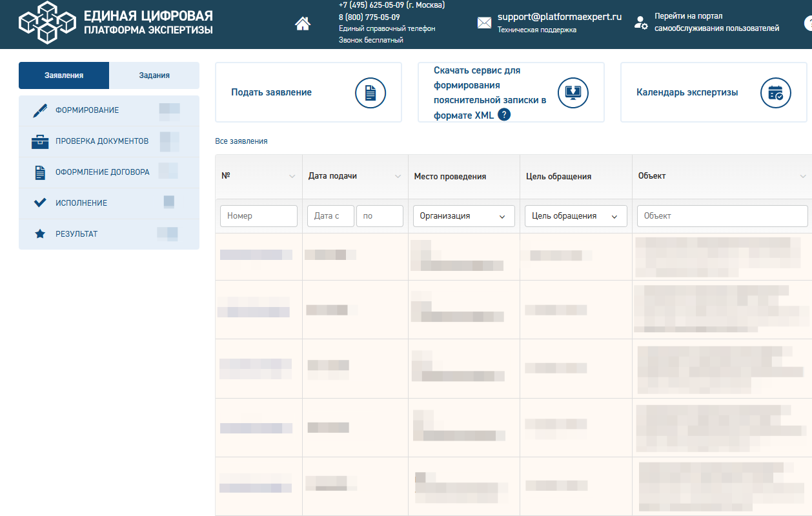Expand the Цель обращения filter dropdown
The image size is (812, 516).
click(x=575, y=216)
